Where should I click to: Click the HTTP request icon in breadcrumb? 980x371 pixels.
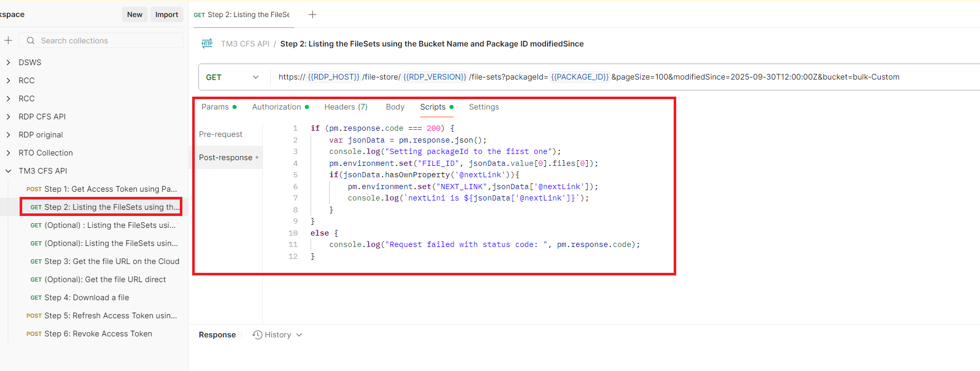tap(207, 44)
